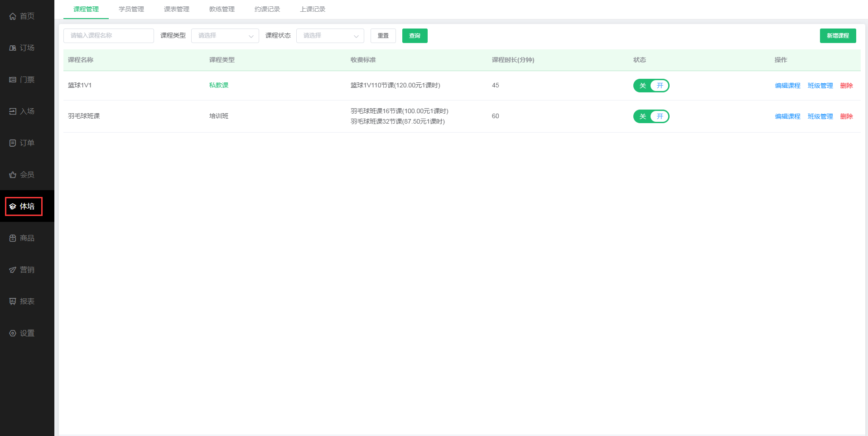Click the 订单 orders icon
This screenshot has width=868, height=436.
coord(13,143)
